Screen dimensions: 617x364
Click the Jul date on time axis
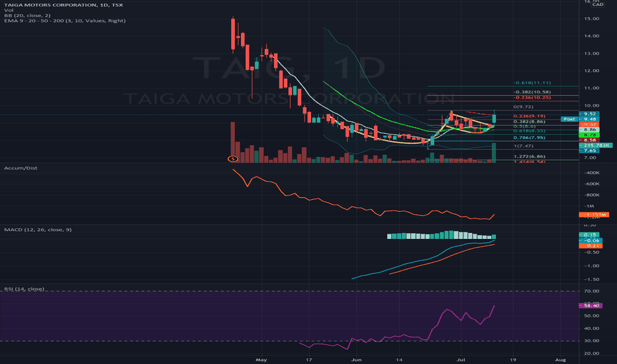coord(461,359)
